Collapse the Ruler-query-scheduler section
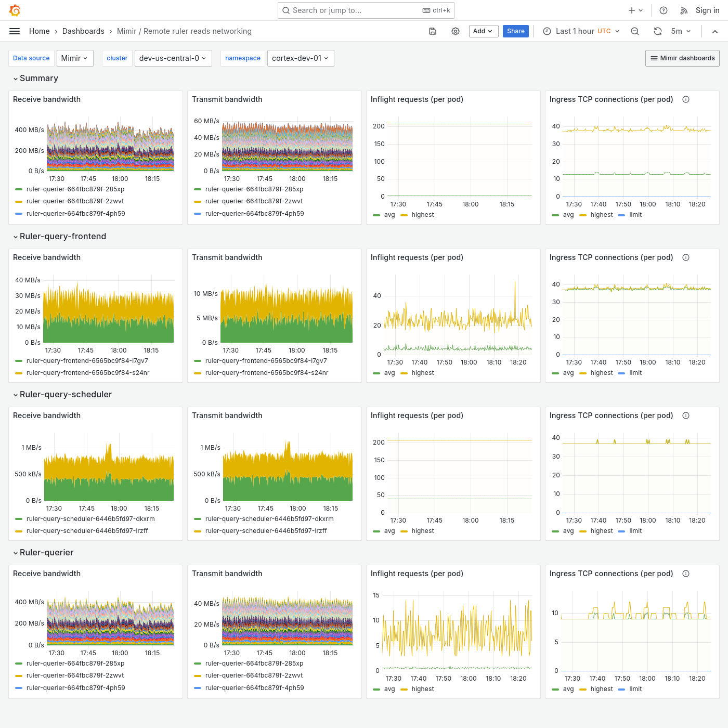This screenshot has height=728, width=728. coord(63,394)
